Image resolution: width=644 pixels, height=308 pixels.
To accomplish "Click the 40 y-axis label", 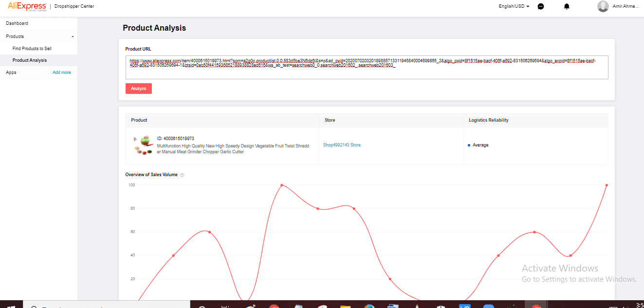I will point(131,255).
